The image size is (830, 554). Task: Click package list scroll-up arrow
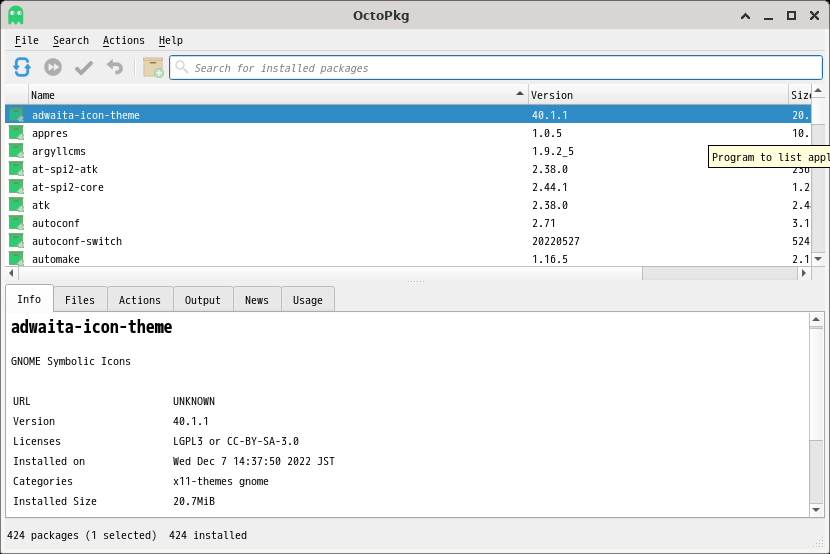click(818, 91)
